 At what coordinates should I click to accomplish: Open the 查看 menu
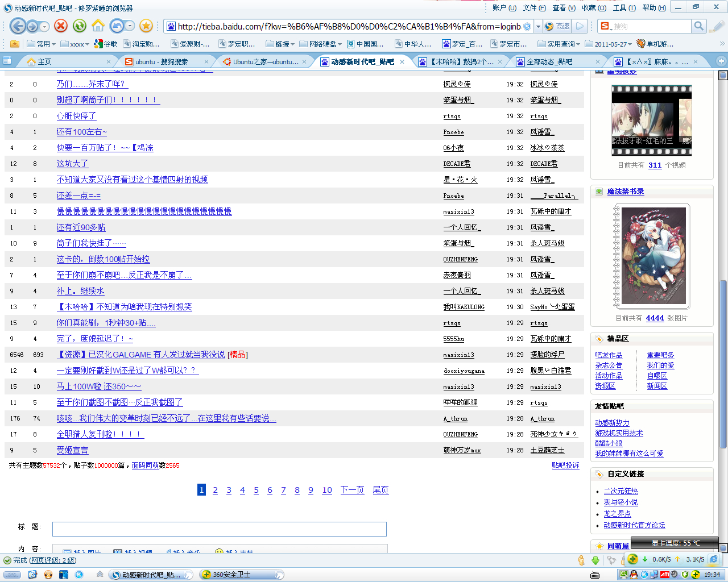pos(564,8)
